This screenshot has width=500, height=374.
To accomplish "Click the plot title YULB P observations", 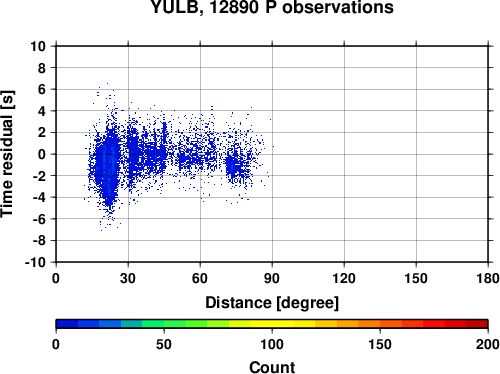I will click(272, 7).
